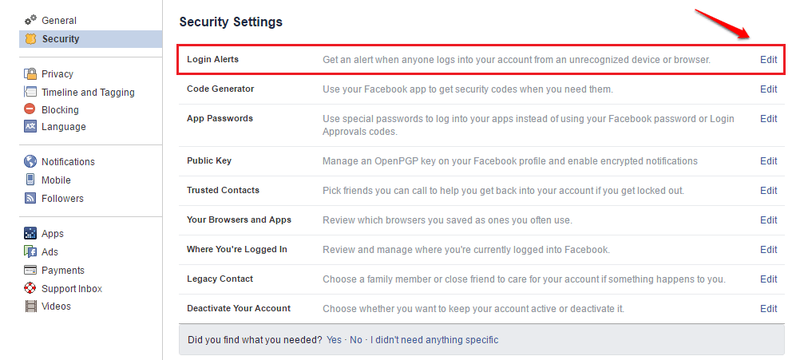
Task: Select the Security sidebar item
Action: click(x=90, y=39)
